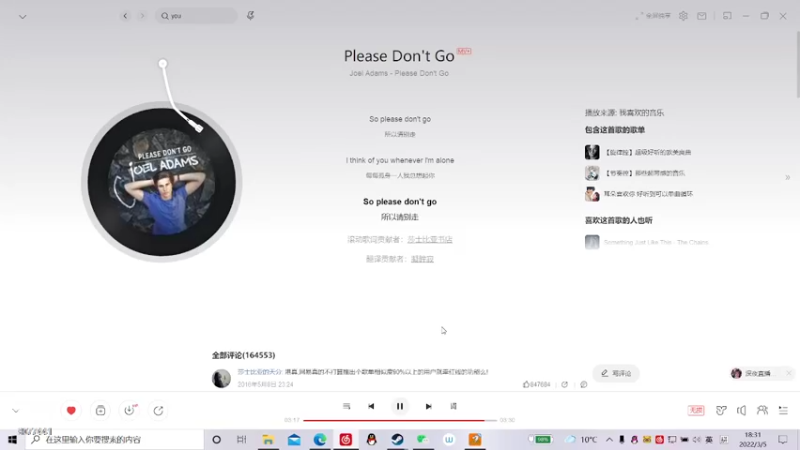
Task: Expand the right side panel double-chevron
Action: point(788,178)
